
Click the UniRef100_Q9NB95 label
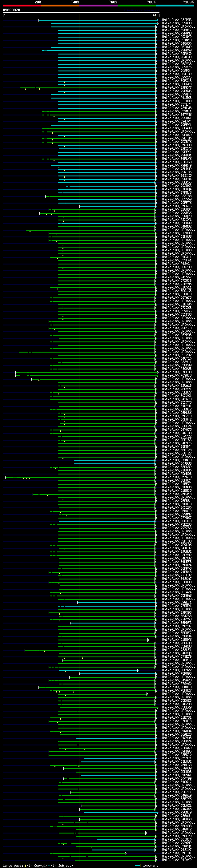point(177,751)
